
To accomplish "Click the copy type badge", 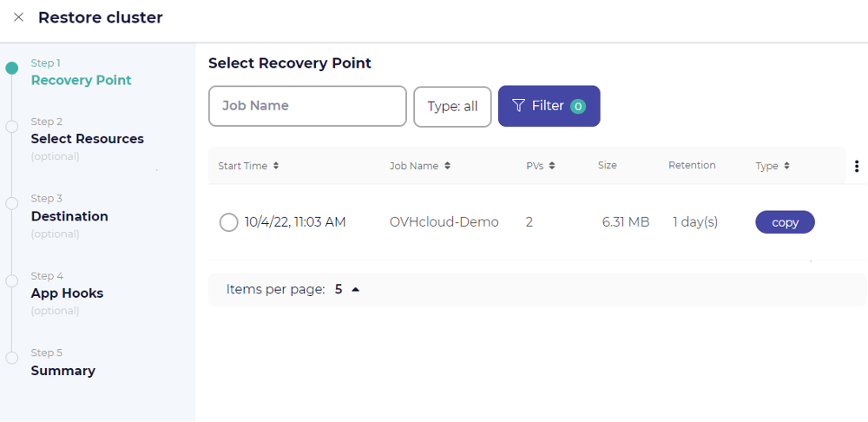I will [785, 222].
